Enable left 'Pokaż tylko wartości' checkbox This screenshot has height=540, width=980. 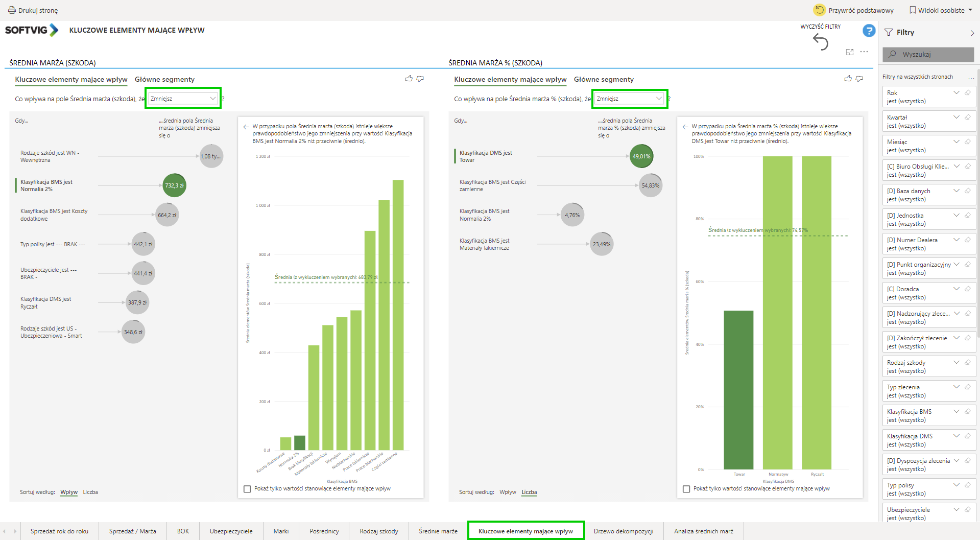248,489
